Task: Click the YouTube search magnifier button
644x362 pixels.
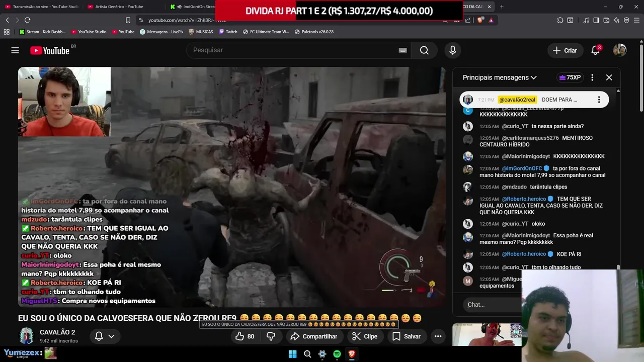Action: point(424,50)
